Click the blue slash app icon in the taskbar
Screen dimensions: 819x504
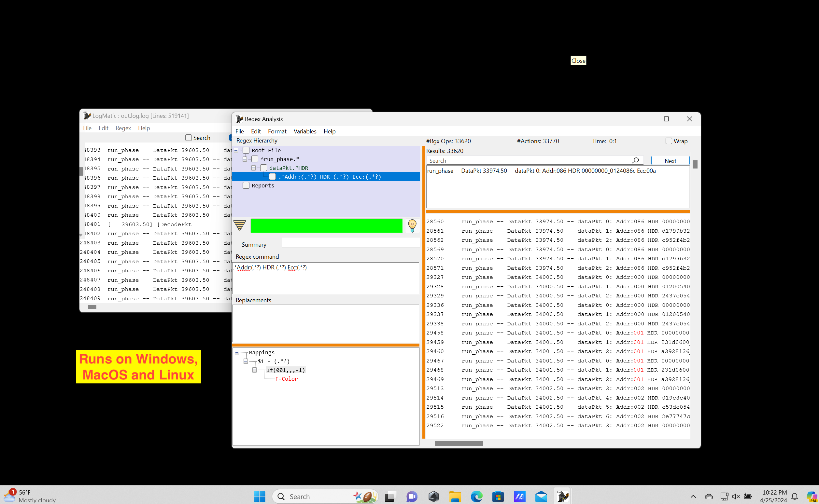pyautogui.click(x=519, y=496)
